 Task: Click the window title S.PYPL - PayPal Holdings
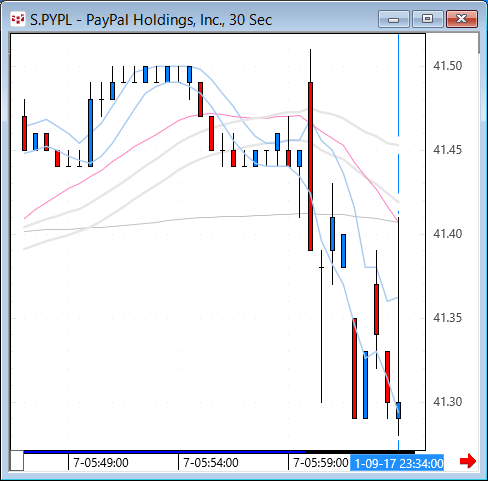(151, 20)
